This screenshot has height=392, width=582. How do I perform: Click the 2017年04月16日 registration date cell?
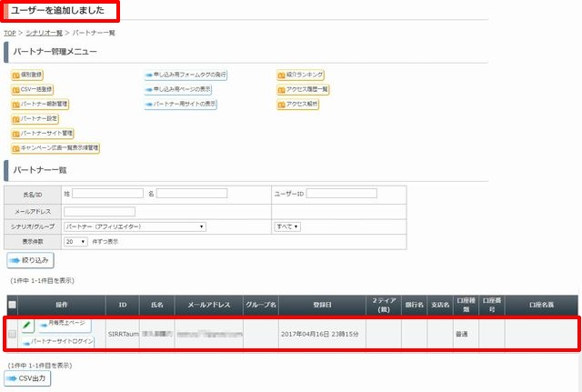[320, 334]
